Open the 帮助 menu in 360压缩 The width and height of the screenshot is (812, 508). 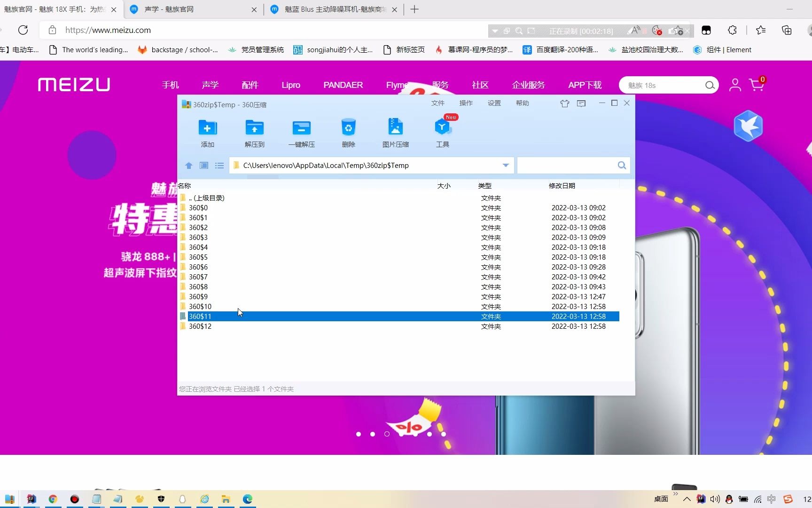pos(522,103)
